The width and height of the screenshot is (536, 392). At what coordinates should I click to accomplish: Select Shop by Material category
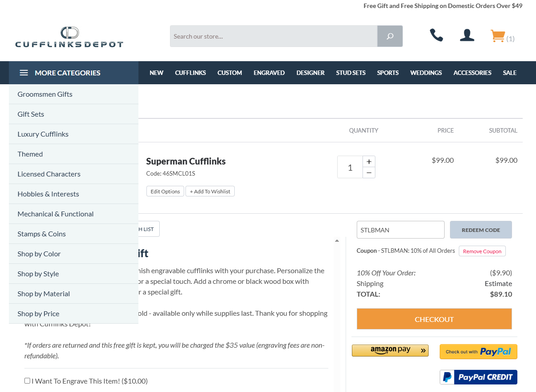tap(74, 294)
